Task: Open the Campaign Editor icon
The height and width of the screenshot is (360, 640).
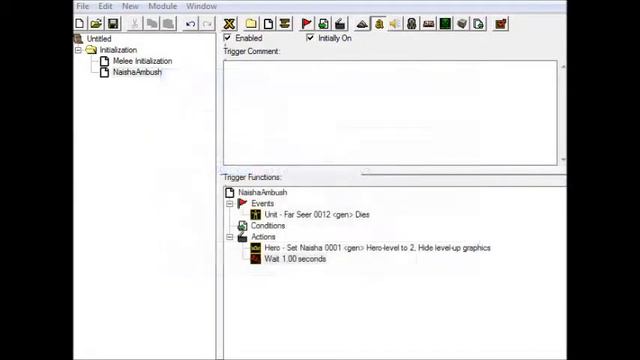Action: (x=428, y=24)
